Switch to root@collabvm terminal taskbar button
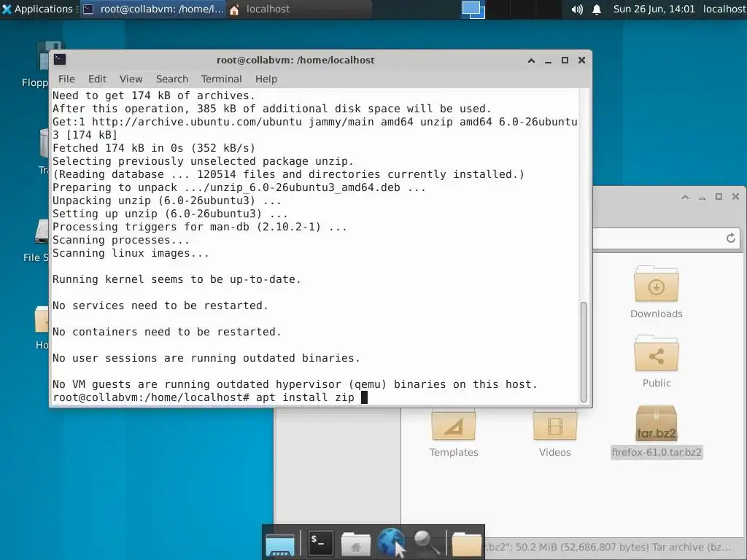This screenshot has height=560, width=747. 153,9
